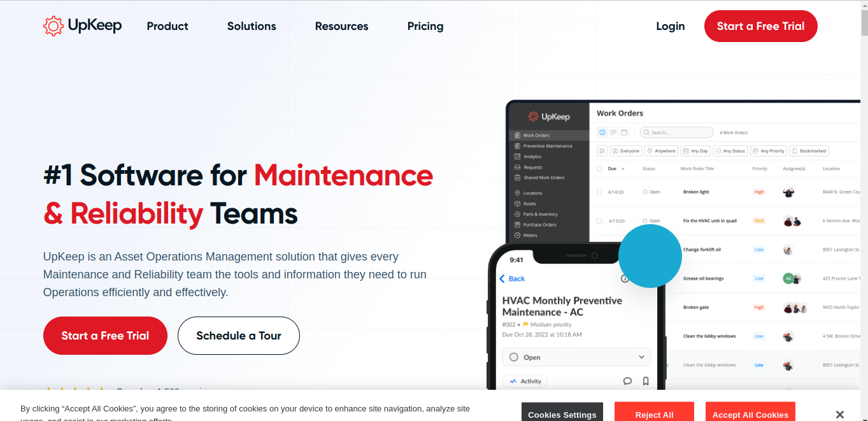Click Start a Free Trial in the header
This screenshot has width=868, height=421.
point(761,26)
